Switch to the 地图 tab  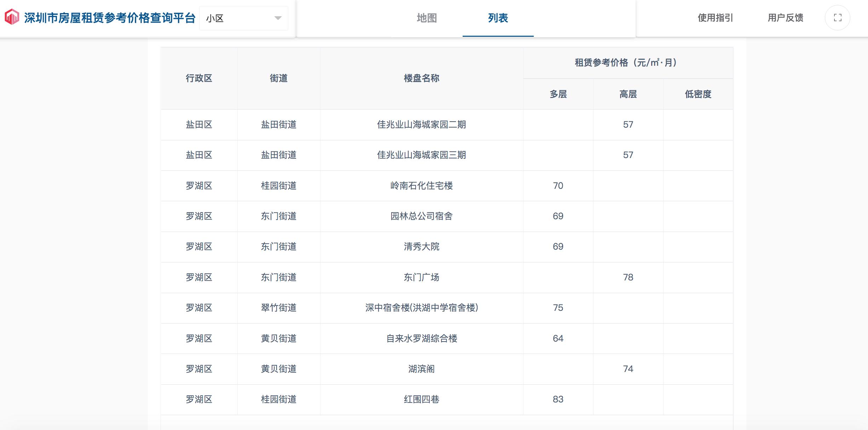pos(427,18)
